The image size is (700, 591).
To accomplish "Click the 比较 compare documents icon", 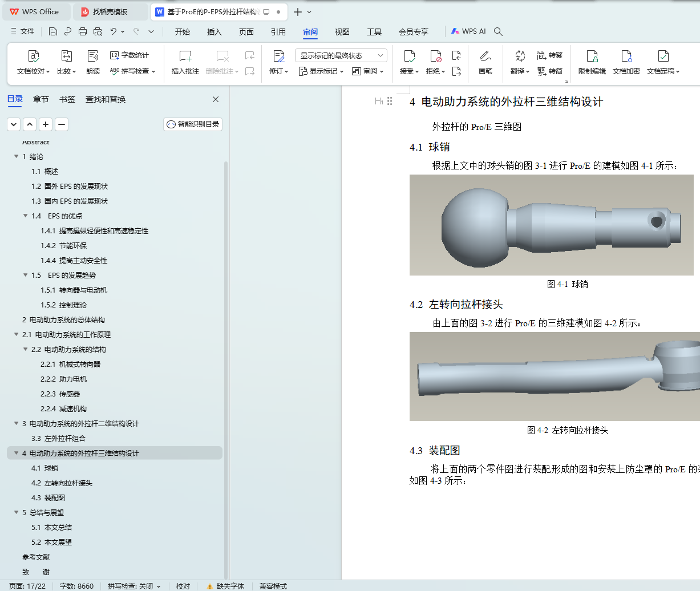I will 67,56.
